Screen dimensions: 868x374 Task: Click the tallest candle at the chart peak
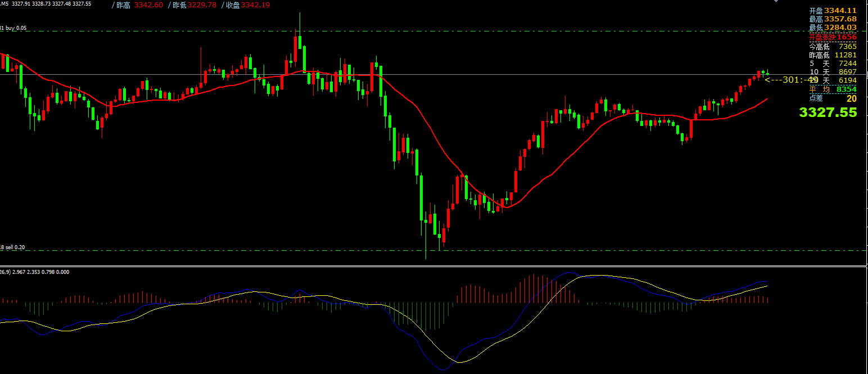[x=300, y=45]
